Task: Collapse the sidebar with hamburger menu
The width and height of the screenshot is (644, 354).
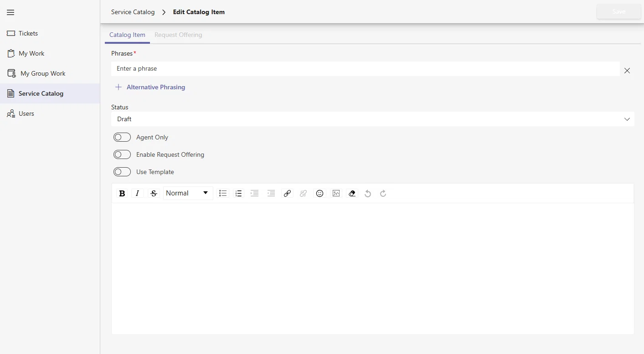Action: (x=10, y=12)
